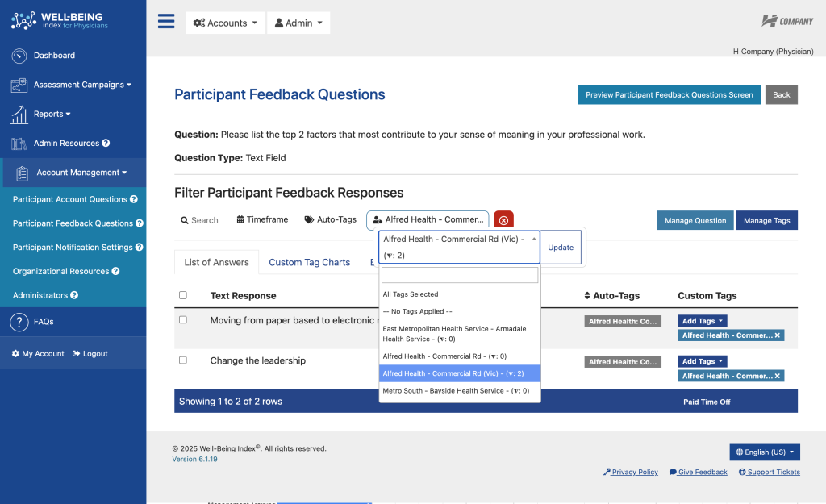The image size is (826, 504).
Task: Open the Admin dropdown
Action: [x=298, y=23]
